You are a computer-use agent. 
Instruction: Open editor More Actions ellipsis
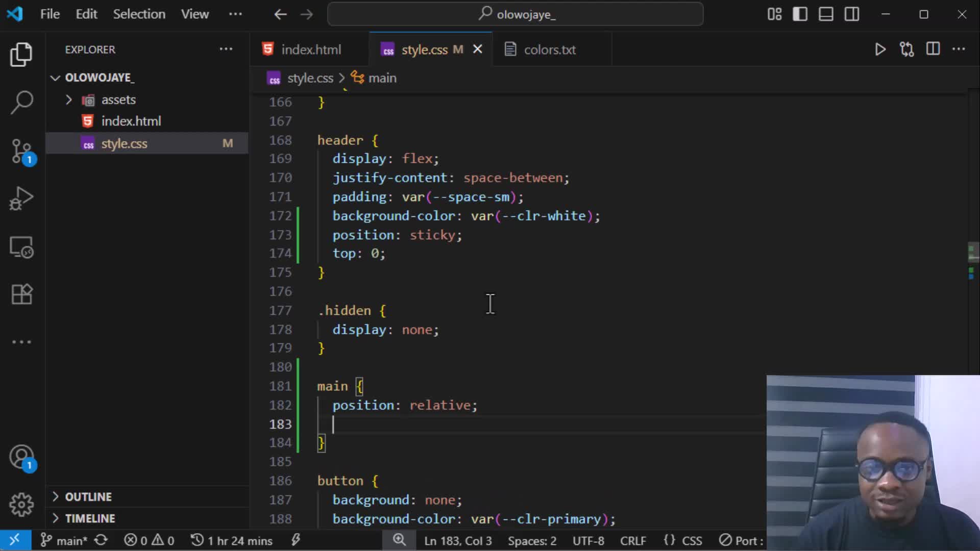pos(959,49)
